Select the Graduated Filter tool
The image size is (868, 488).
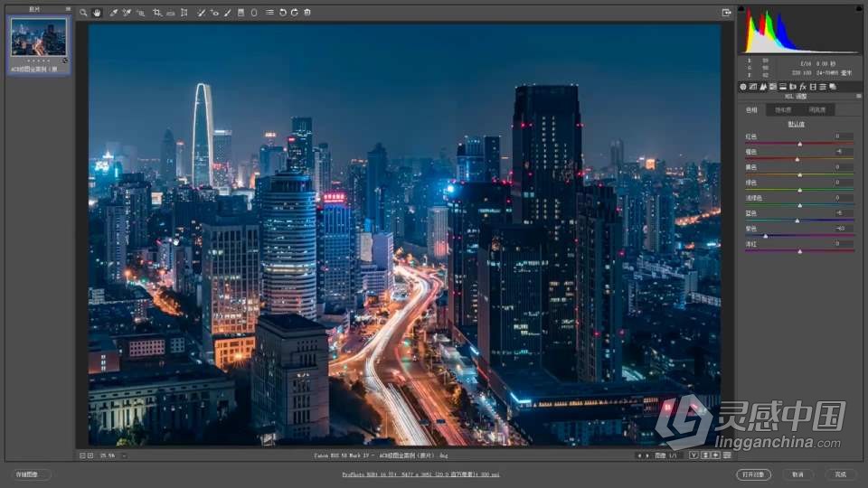tap(241, 12)
